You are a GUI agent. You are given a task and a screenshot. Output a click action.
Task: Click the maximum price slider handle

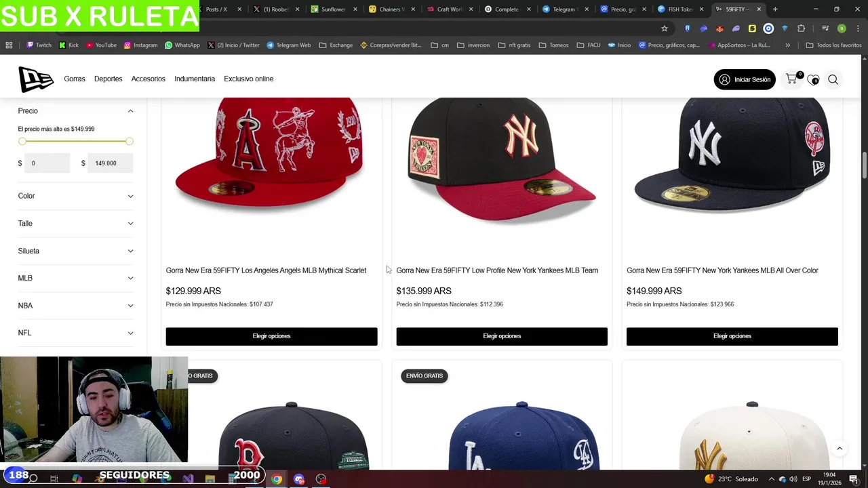point(129,141)
